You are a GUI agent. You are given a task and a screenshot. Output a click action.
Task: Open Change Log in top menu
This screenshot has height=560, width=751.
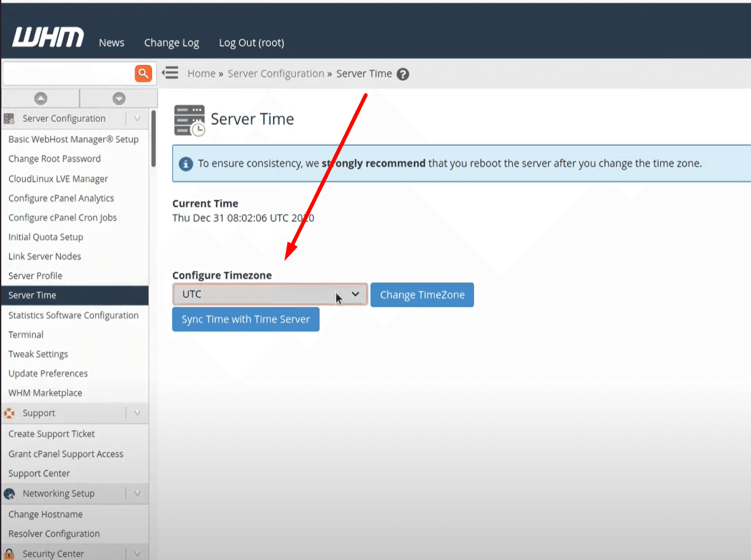[x=172, y=43]
